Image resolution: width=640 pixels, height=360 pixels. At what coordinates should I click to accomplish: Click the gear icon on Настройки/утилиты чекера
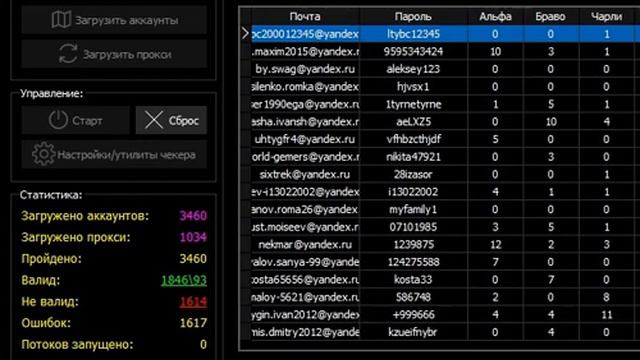43,154
